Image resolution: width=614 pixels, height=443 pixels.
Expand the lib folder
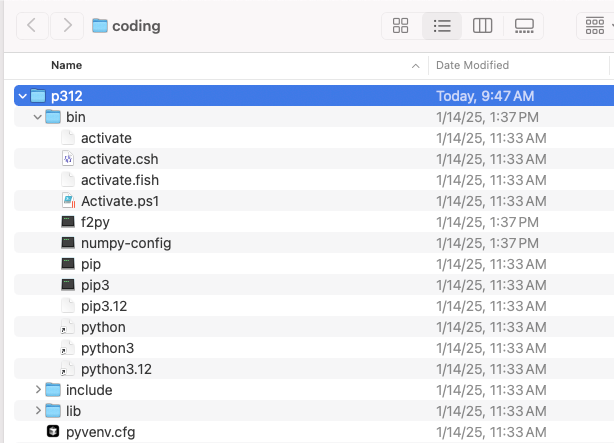[38, 410]
